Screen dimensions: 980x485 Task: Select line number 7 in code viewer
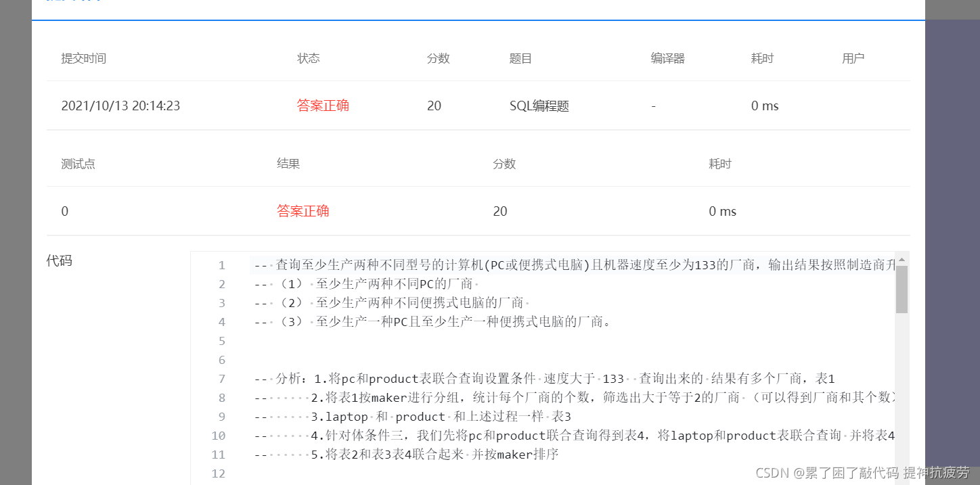222,378
